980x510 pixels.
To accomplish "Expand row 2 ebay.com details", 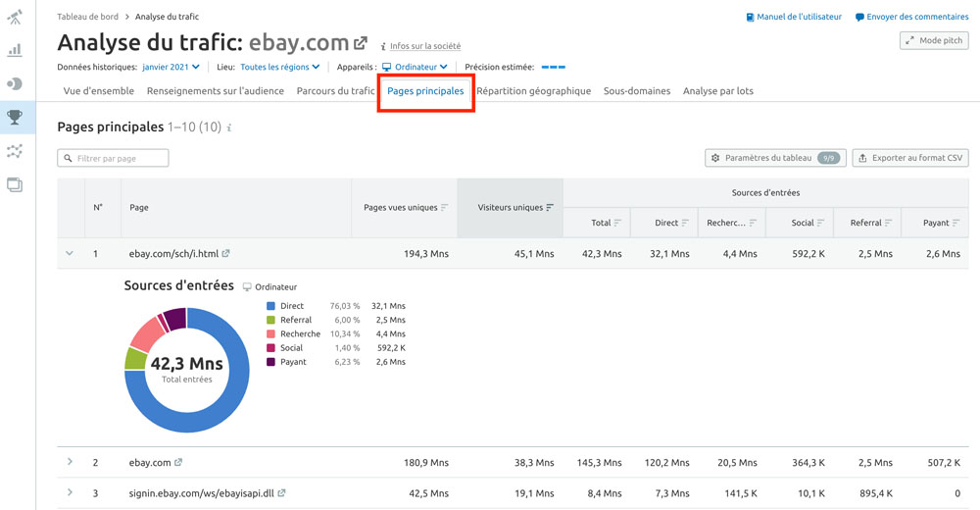I will click(70, 462).
